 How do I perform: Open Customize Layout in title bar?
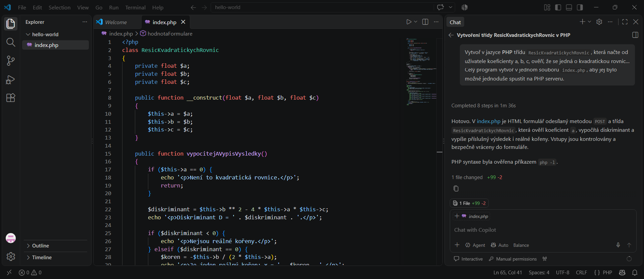[547, 7]
